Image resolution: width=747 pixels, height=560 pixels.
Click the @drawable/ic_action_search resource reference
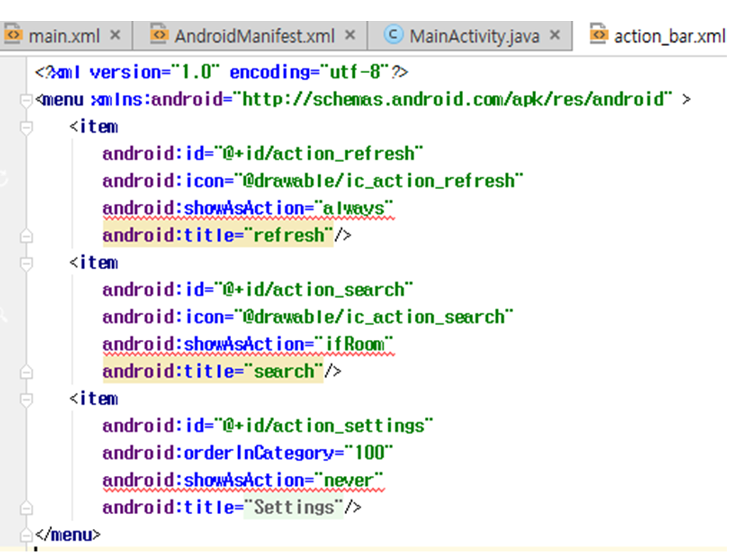(x=373, y=317)
